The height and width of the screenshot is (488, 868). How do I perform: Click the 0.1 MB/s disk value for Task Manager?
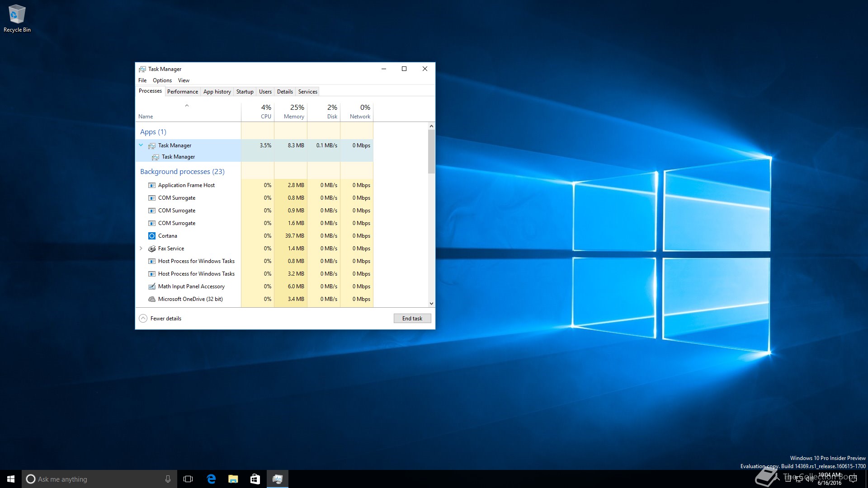pyautogui.click(x=327, y=145)
